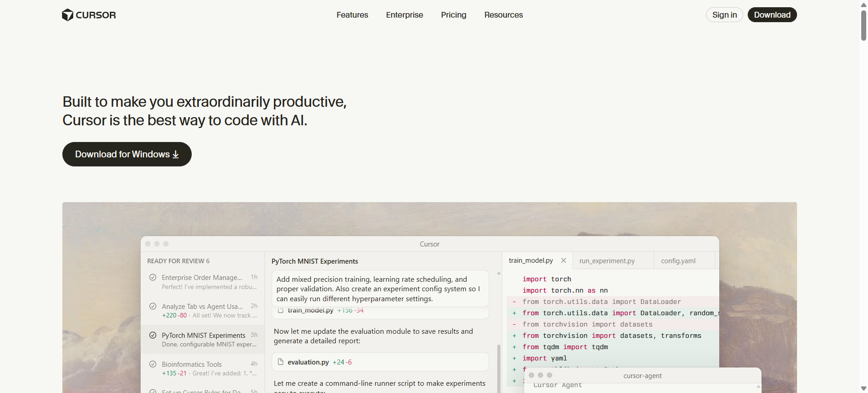Switch to the run_experiment.py tab

[607, 261]
